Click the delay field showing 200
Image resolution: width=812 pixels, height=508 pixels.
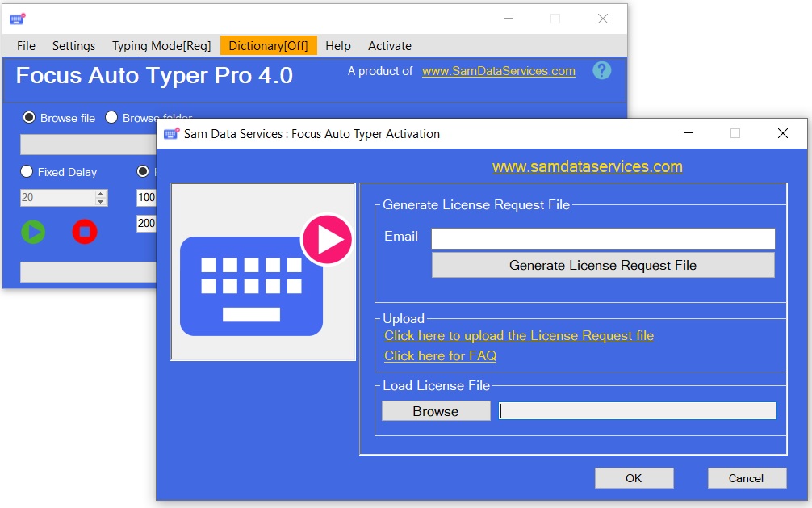pyautogui.click(x=147, y=224)
